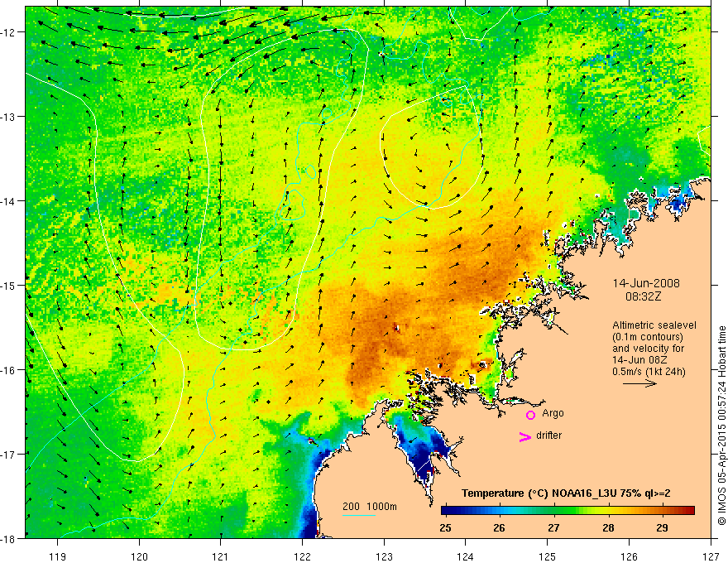
Task: Click the latitude axis label '-12'
Action: click(x=10, y=32)
